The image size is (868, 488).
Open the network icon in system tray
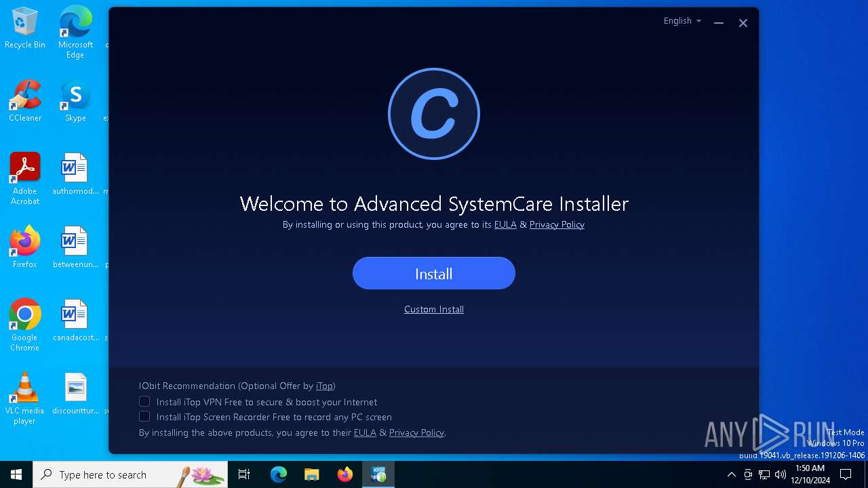point(764,474)
